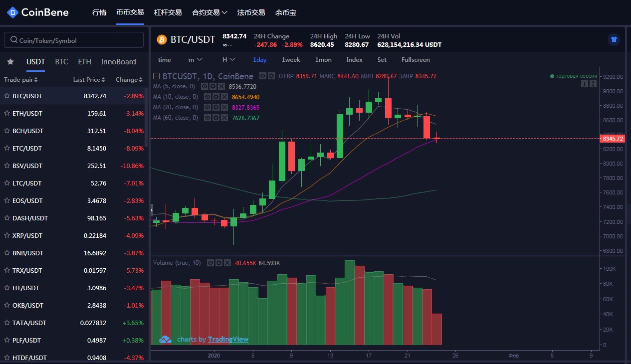Hide MA (10, close, 0) with eye icon
Image resolution: width=631 pixels, height=364 pixels.
208,97
